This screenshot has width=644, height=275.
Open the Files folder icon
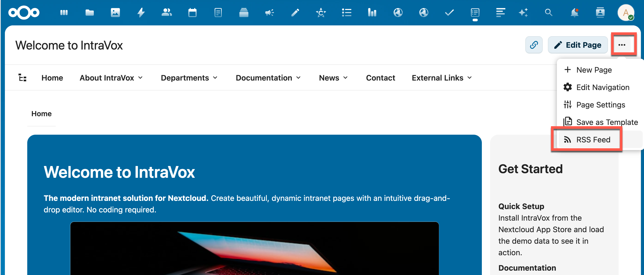(89, 12)
